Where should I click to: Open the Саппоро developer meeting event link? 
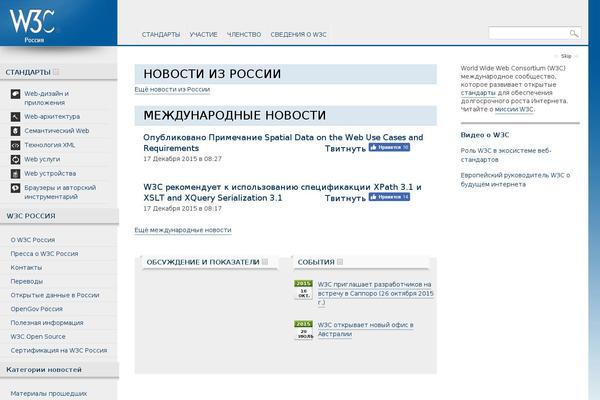pos(376,293)
